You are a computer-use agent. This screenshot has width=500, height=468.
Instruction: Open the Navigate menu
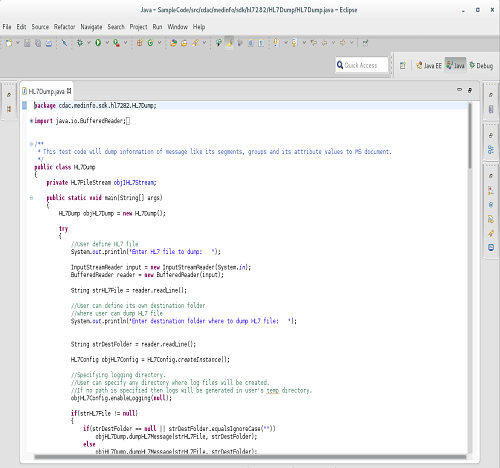(x=91, y=27)
